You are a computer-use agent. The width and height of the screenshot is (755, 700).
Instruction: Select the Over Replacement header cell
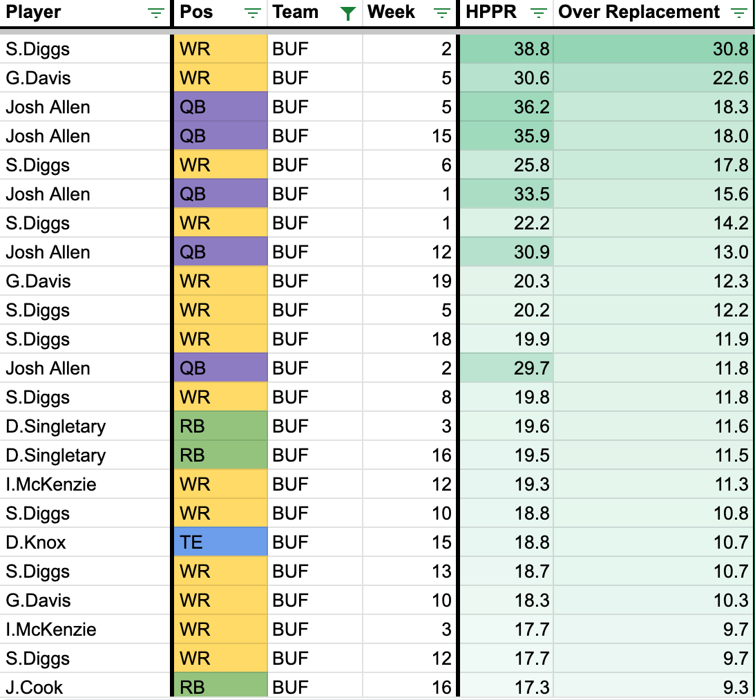tap(639, 12)
